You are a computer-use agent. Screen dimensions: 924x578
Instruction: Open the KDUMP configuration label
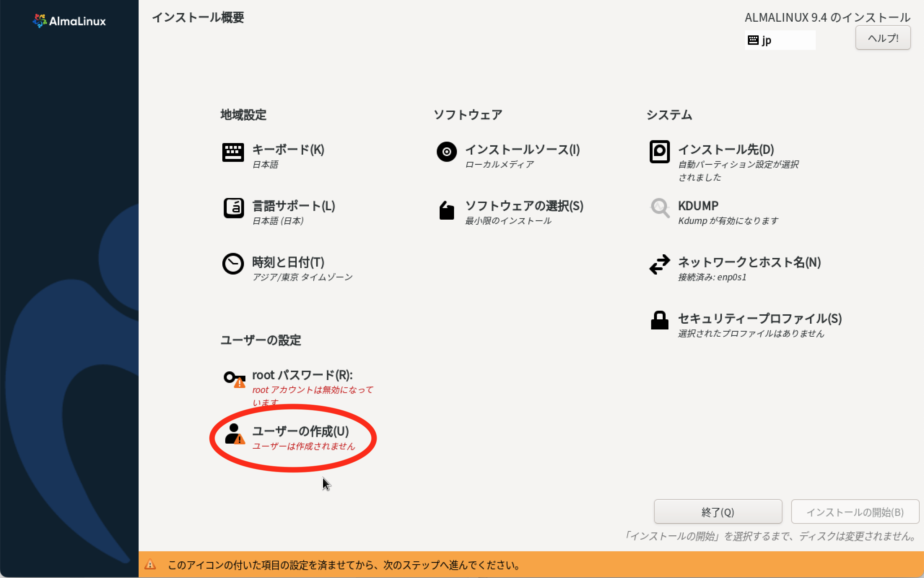point(698,206)
